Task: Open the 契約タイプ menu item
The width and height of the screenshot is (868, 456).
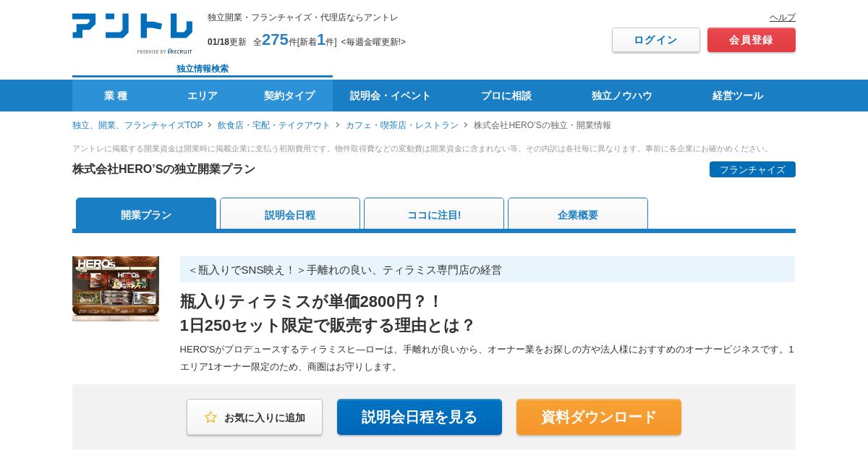Action: [x=289, y=96]
